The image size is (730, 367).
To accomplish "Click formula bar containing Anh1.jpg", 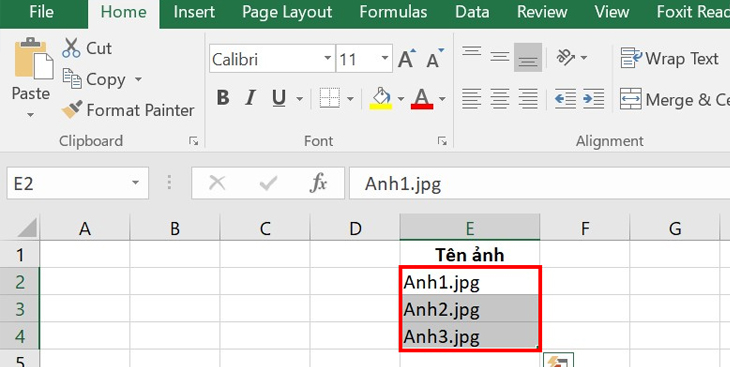I will [539, 183].
